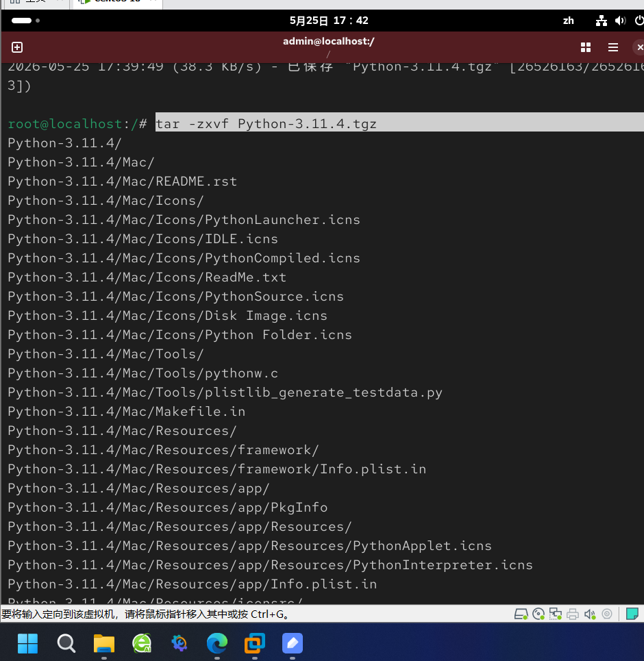Click the VMware message log note icon

pos(632,614)
